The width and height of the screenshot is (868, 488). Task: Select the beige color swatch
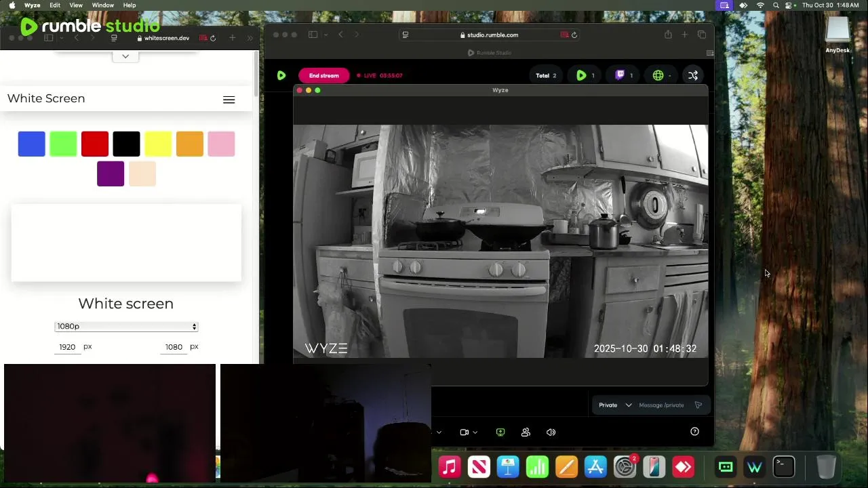142,174
